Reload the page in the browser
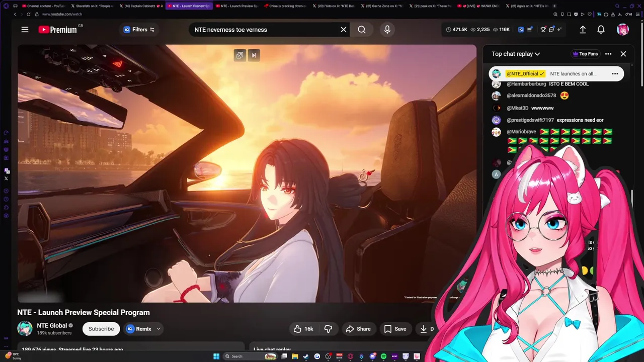 click(28, 14)
